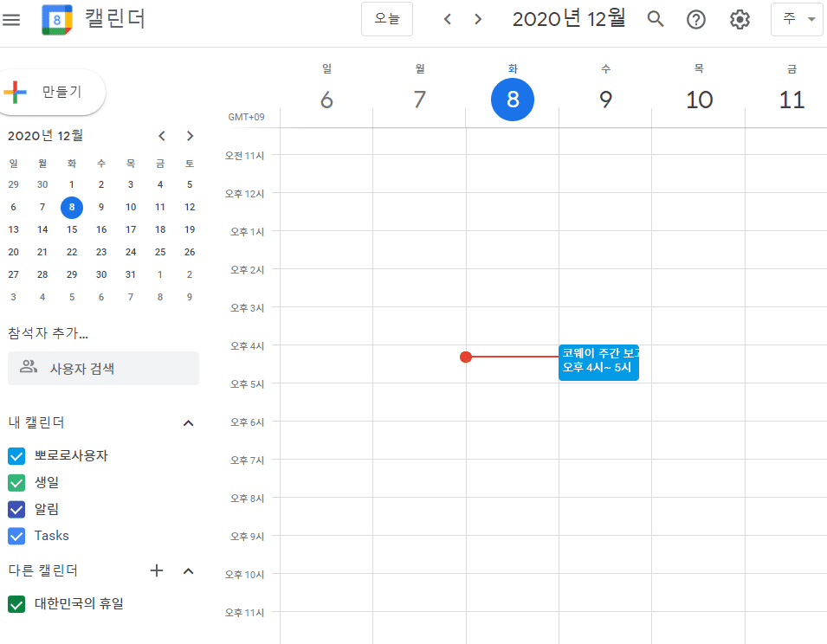The height and width of the screenshot is (644, 827).
Task: Click the 2020년 12월 header date text
Action: pyautogui.click(x=569, y=19)
